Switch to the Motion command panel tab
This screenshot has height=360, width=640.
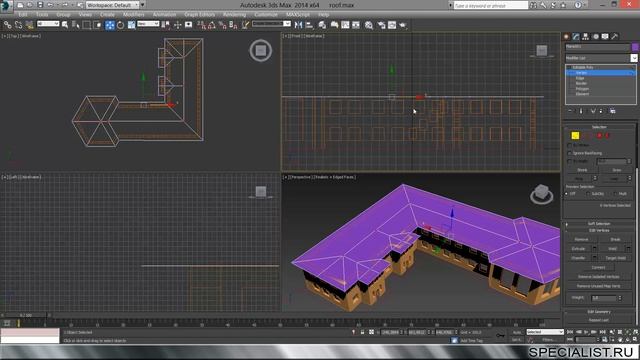click(x=596, y=37)
